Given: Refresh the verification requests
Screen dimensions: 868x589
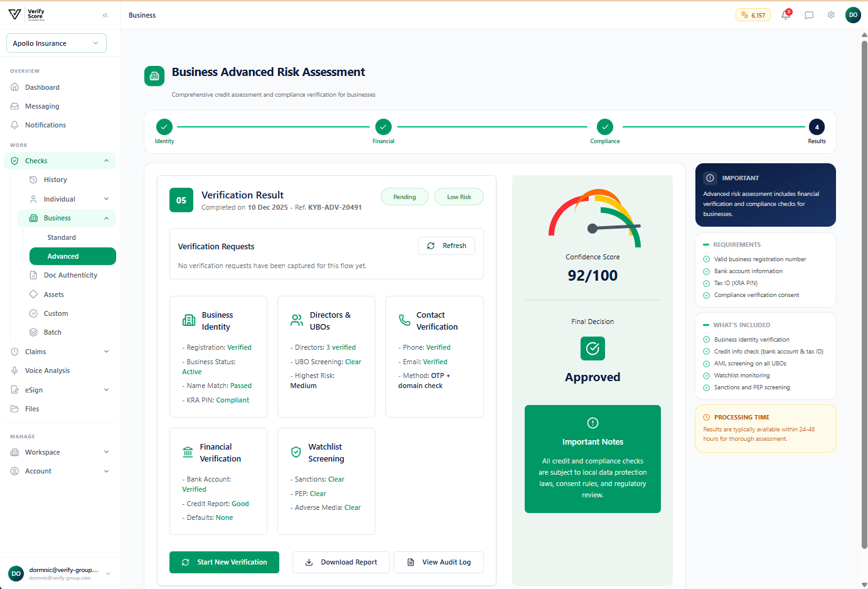Looking at the screenshot, I should [x=446, y=246].
